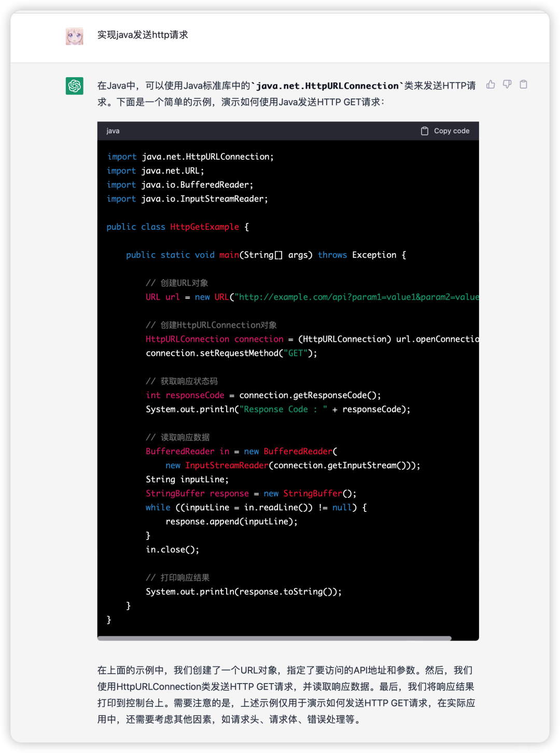The image size is (560, 753).
Task: Click the import java.net.URL code line
Action: (156, 171)
